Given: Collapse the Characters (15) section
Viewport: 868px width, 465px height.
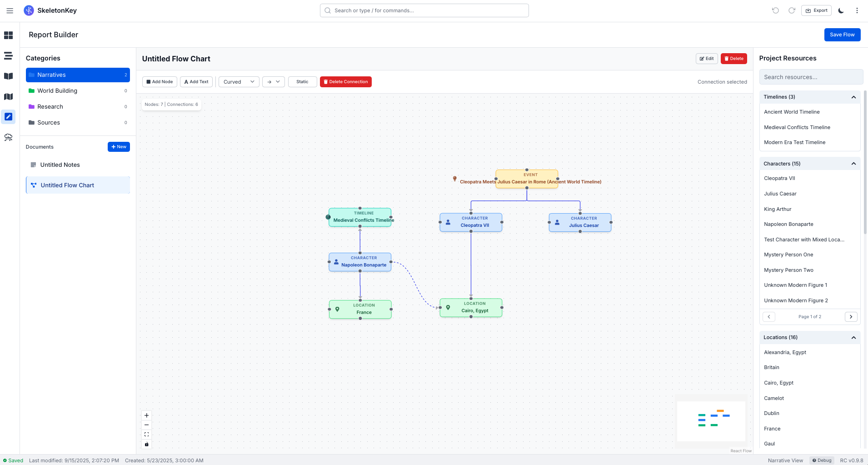Looking at the screenshot, I should click(853, 164).
